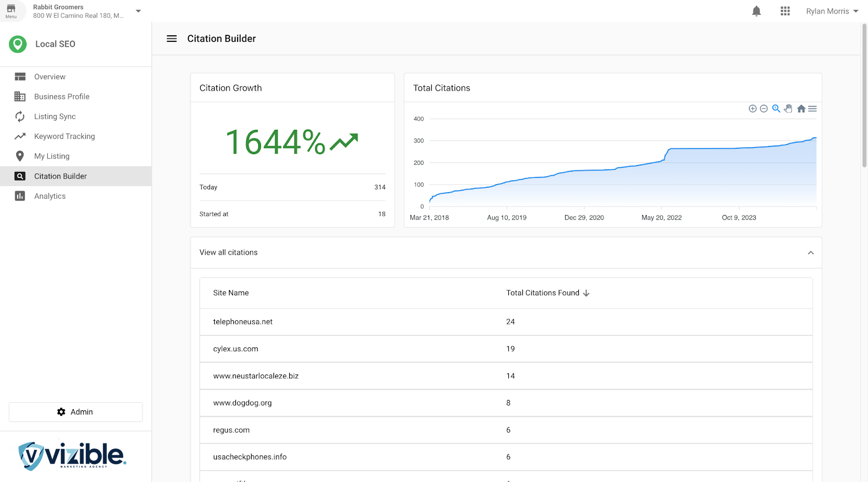The width and height of the screenshot is (868, 482).
Task: Navigate to Business Profile
Action: coord(61,97)
